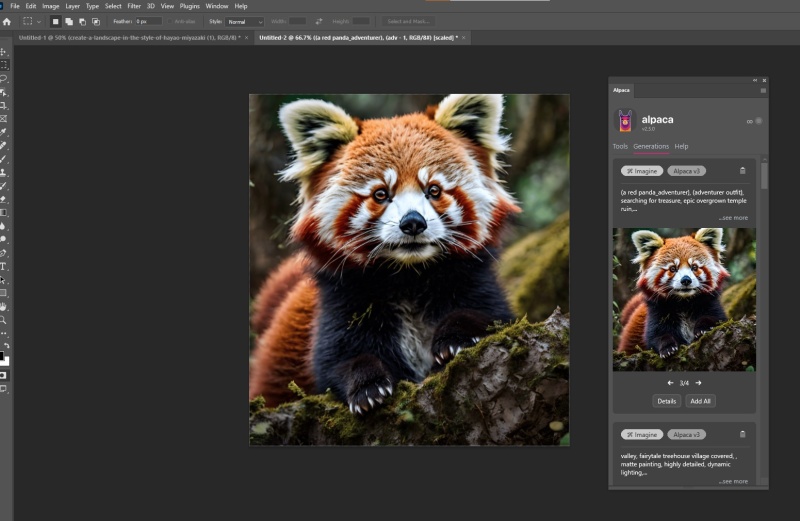Screen dimensions: 800x521
Task: Open the Alpaca panel options menu
Action: click(763, 90)
